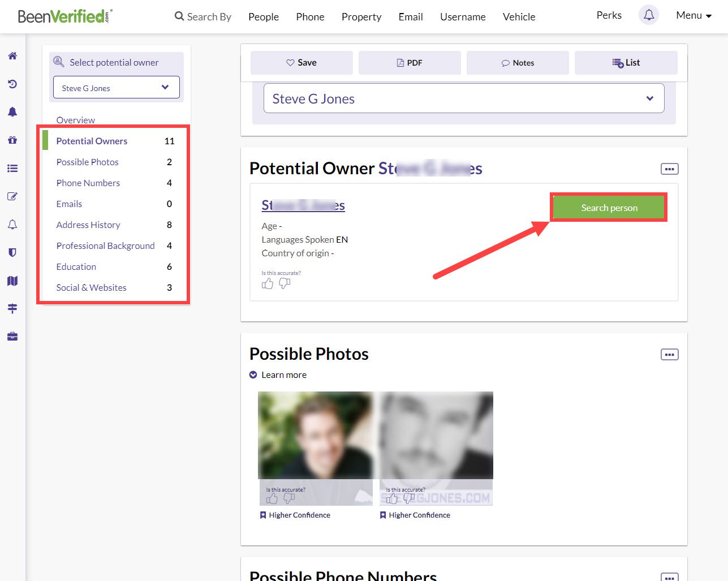
Task: Open the gift rewards icon in sidebar
Action: (12, 140)
